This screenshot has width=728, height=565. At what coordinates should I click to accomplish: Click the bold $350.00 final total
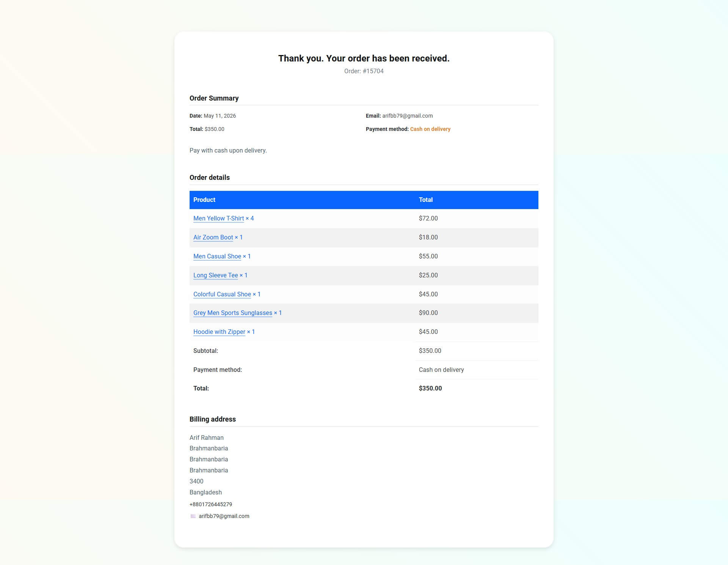point(430,388)
